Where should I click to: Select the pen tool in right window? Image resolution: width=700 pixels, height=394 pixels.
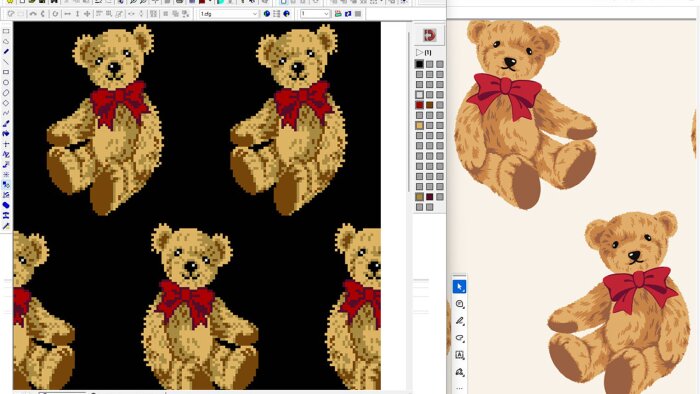[x=459, y=321]
